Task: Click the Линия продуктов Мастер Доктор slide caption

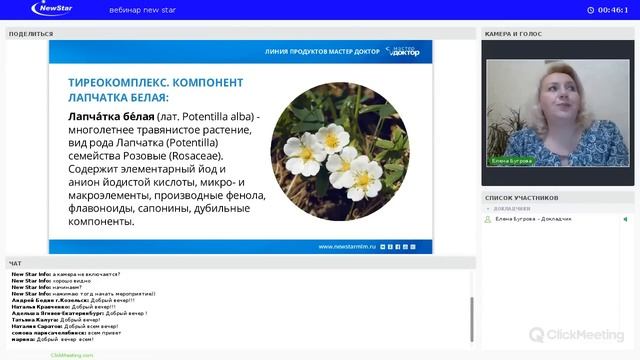Action: [322, 51]
